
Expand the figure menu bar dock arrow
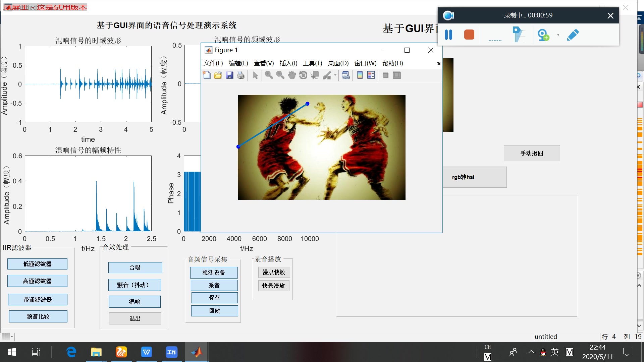coord(438,63)
